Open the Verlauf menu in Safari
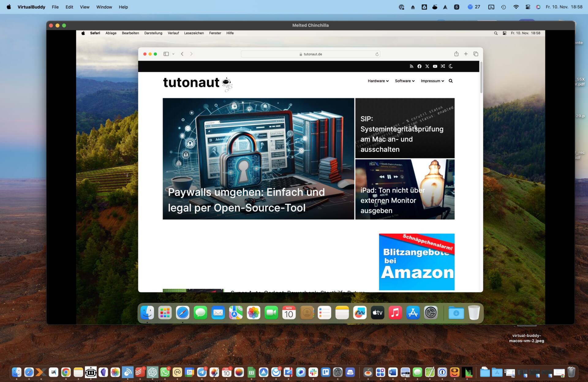 click(173, 33)
